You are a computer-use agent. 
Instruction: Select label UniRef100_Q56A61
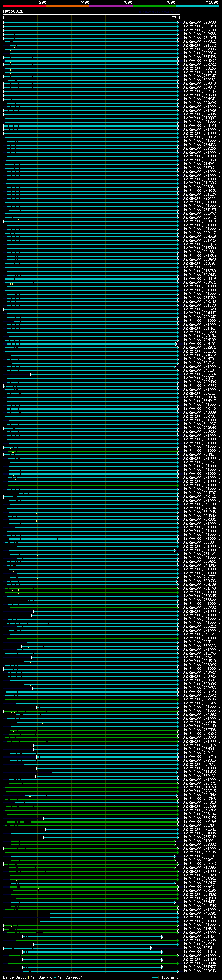tap(199, 561)
